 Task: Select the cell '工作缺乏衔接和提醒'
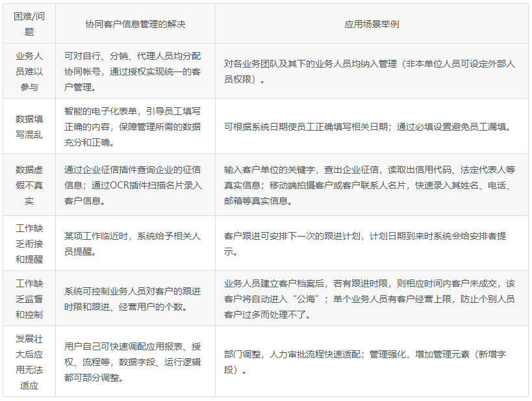pos(29,243)
